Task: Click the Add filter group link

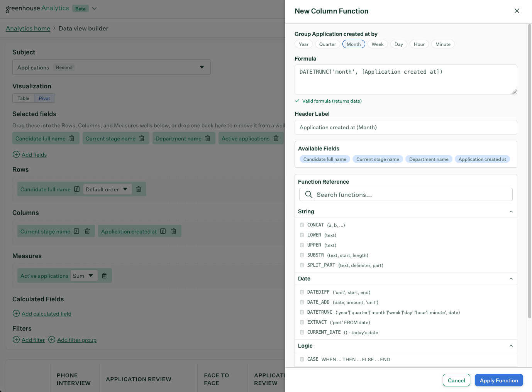Action: point(77,340)
